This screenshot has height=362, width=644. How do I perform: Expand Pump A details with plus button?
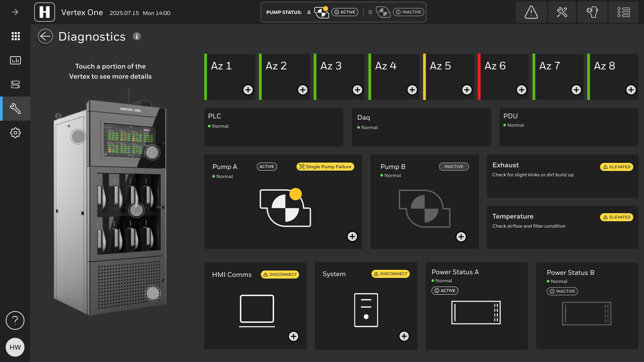point(352,236)
